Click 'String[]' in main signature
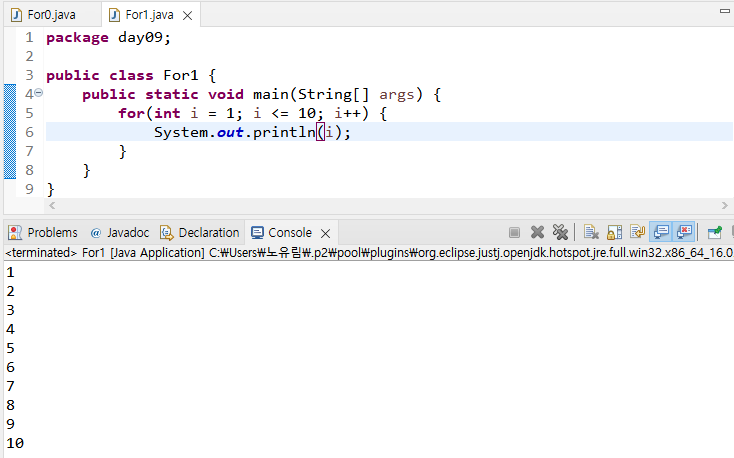Screen dimensions: 734x458 (334, 94)
